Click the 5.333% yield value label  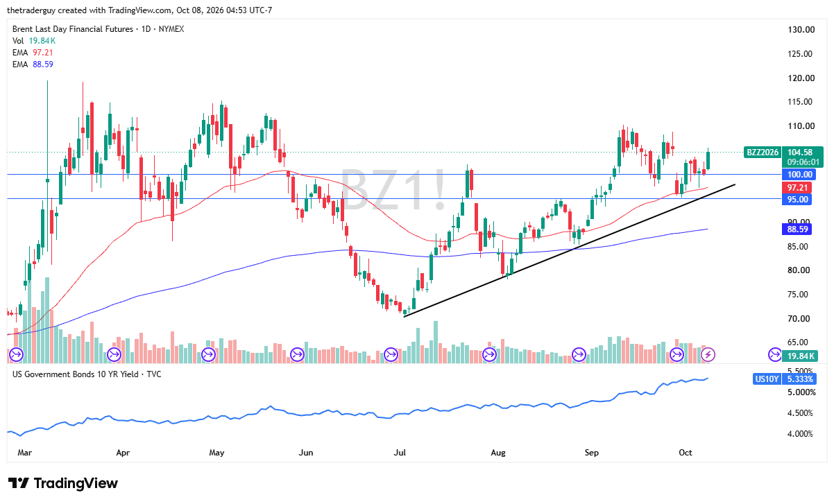799,379
